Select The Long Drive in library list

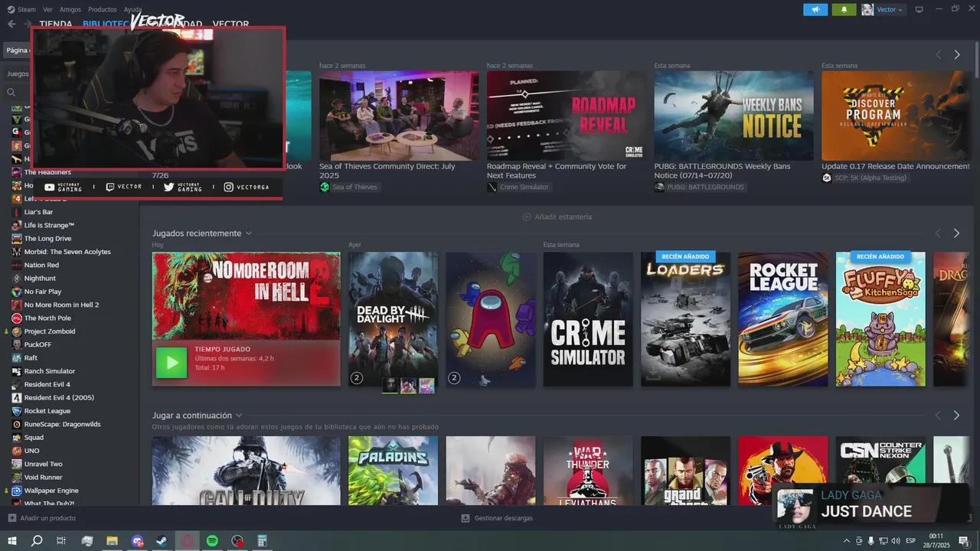pos(47,239)
